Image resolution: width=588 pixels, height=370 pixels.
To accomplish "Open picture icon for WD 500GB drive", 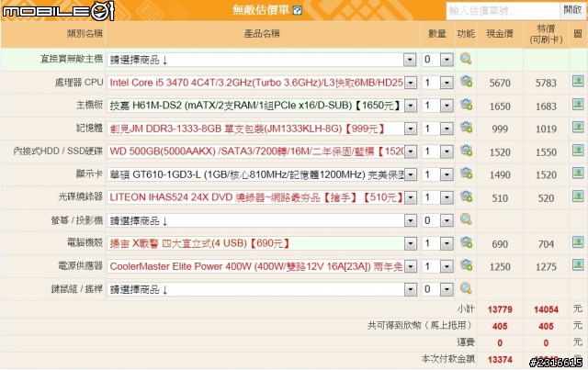I will click(578, 151).
